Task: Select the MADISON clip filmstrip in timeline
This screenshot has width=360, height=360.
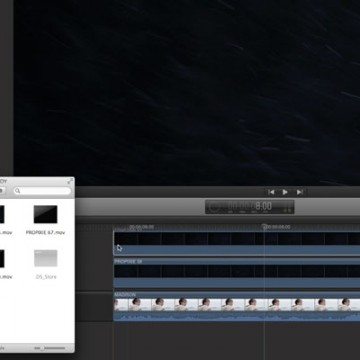Action: point(237,305)
